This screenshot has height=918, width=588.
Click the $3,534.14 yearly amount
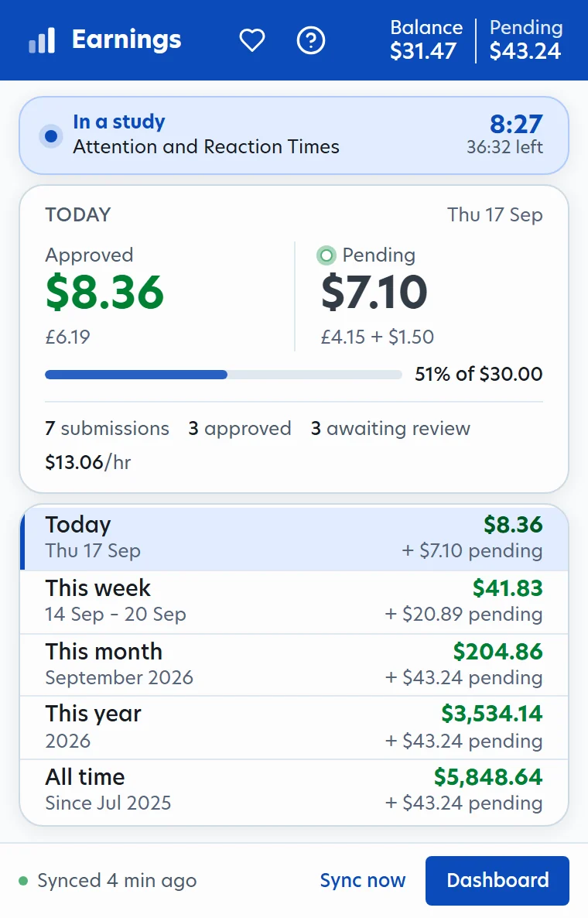(x=492, y=714)
